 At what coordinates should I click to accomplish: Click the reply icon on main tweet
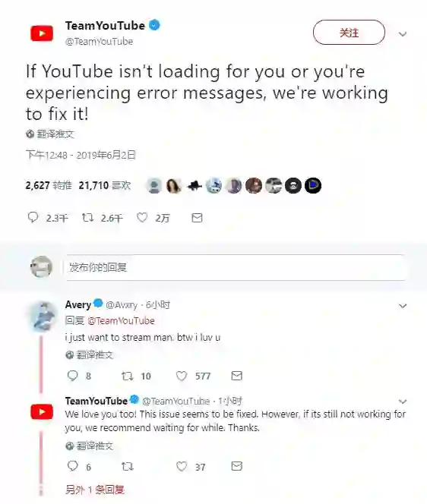33,218
